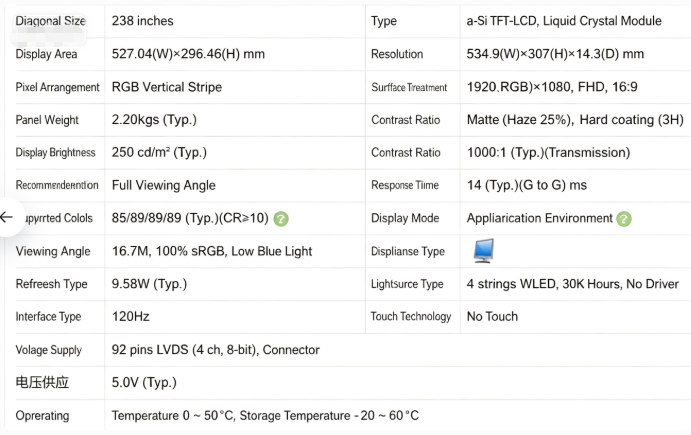Select Matte Haze 25% Hard coating text
This screenshot has width=691, height=435.
pos(575,120)
